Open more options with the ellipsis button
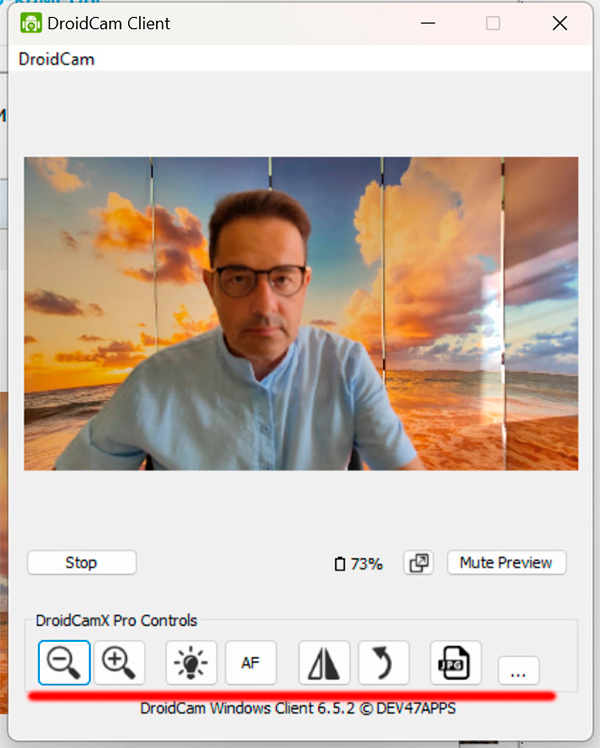Viewport: 600px width, 748px height. tap(517, 673)
